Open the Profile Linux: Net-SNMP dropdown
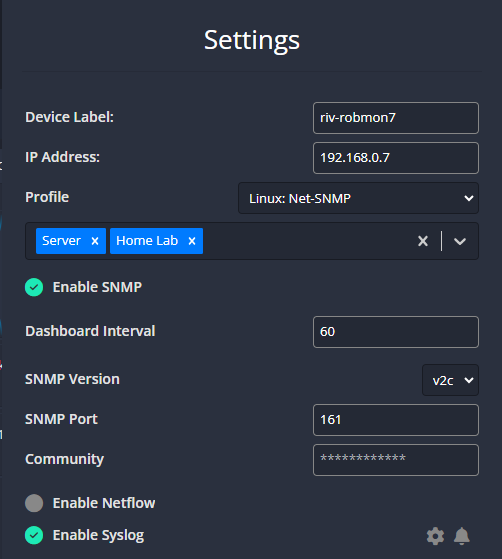This screenshot has width=502, height=559. tap(358, 198)
